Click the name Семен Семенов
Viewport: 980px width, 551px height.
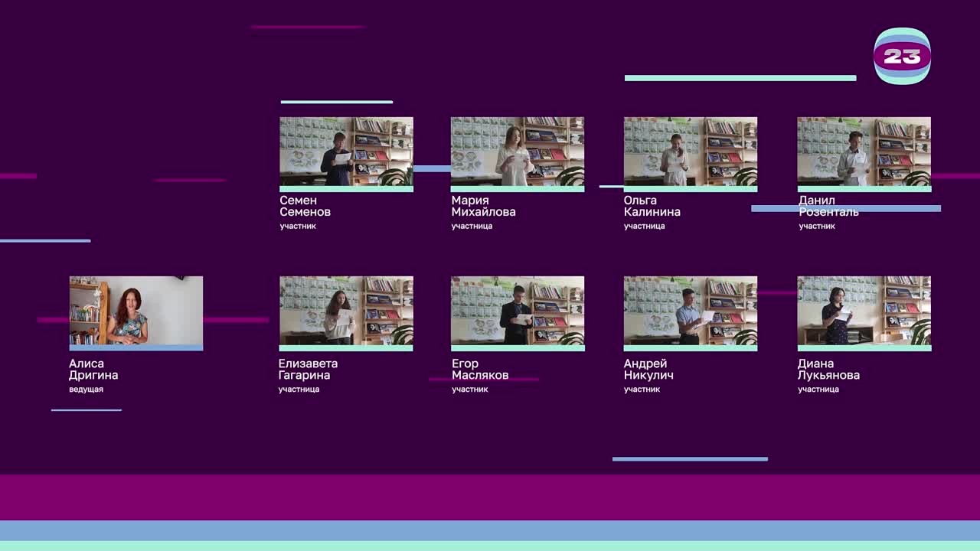[x=305, y=206]
